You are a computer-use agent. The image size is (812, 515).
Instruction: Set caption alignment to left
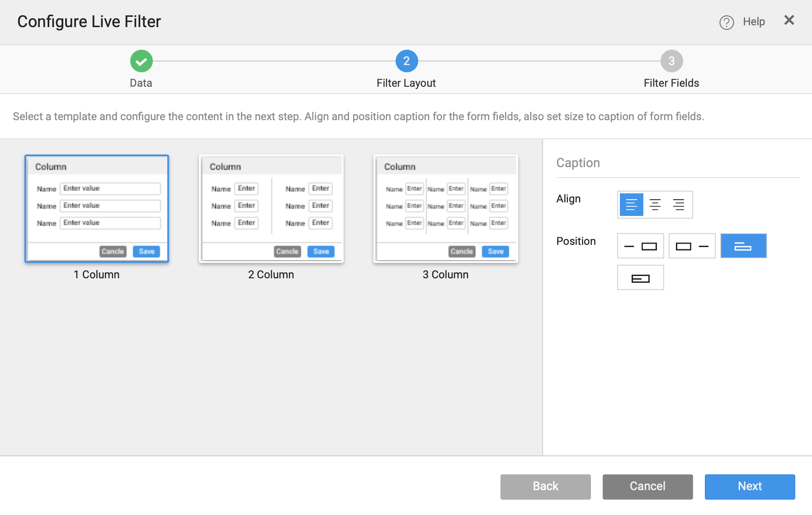(x=631, y=205)
